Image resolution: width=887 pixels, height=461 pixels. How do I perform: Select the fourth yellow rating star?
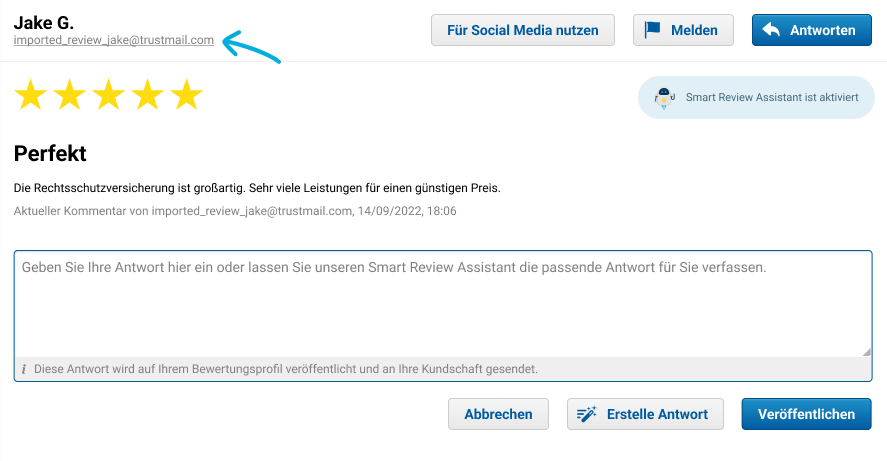tap(147, 96)
